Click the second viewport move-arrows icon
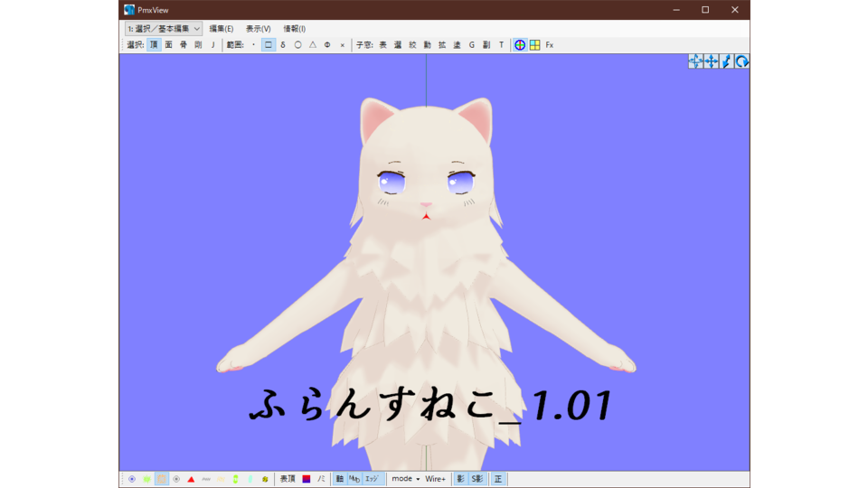This screenshot has width=868, height=488. tap(711, 61)
